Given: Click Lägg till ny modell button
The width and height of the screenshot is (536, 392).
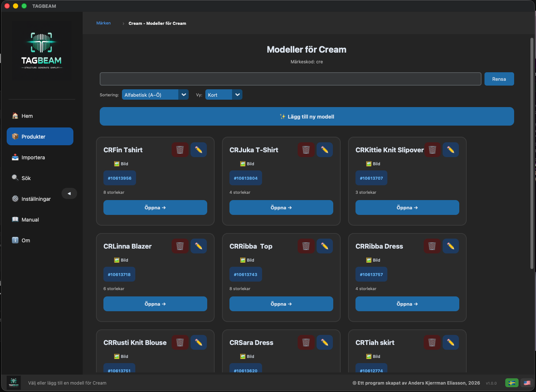Looking at the screenshot, I should coord(307,116).
